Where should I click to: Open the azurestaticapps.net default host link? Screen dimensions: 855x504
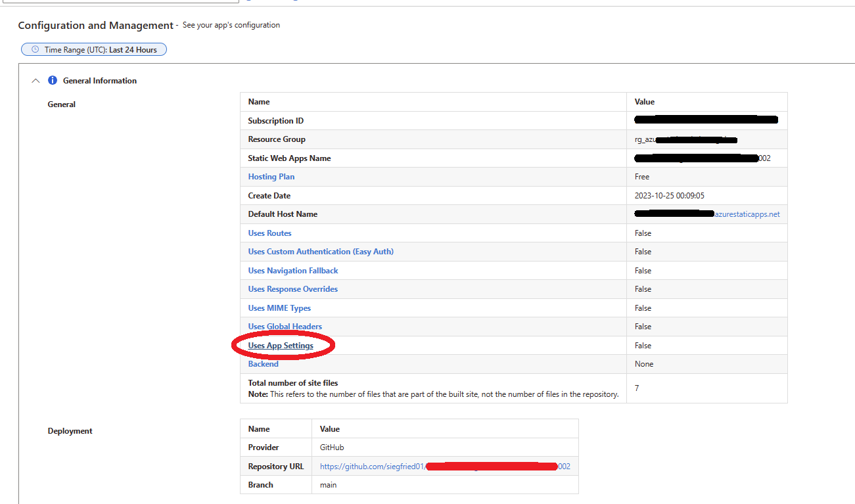747,214
